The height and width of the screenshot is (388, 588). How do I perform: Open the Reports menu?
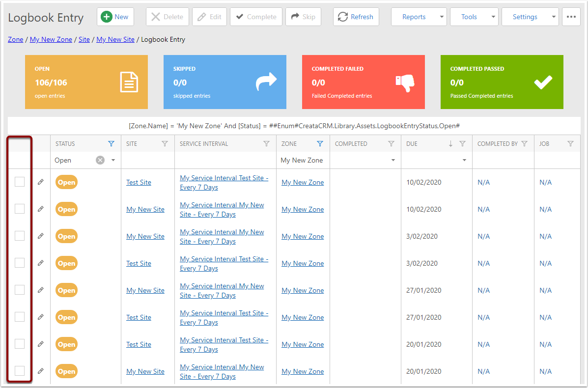[x=414, y=17]
